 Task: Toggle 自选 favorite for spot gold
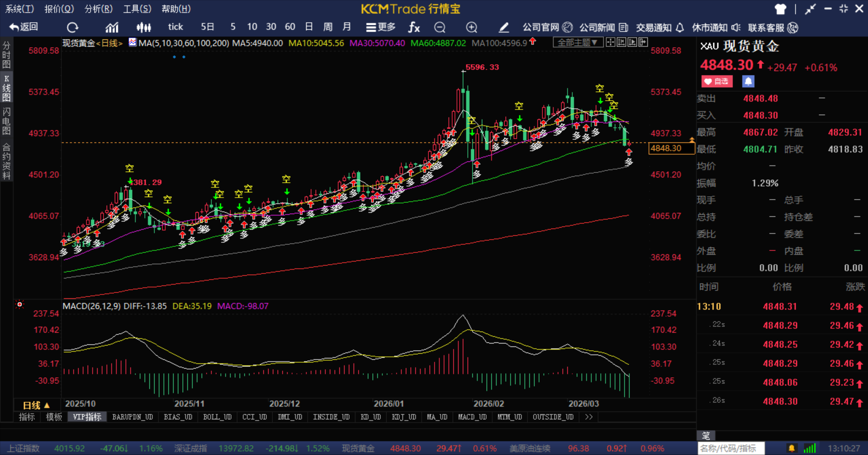pyautogui.click(x=716, y=81)
